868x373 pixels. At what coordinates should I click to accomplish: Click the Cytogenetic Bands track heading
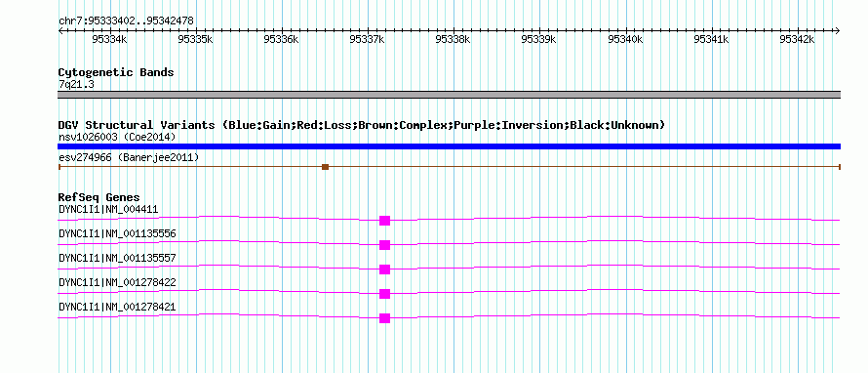pos(116,72)
